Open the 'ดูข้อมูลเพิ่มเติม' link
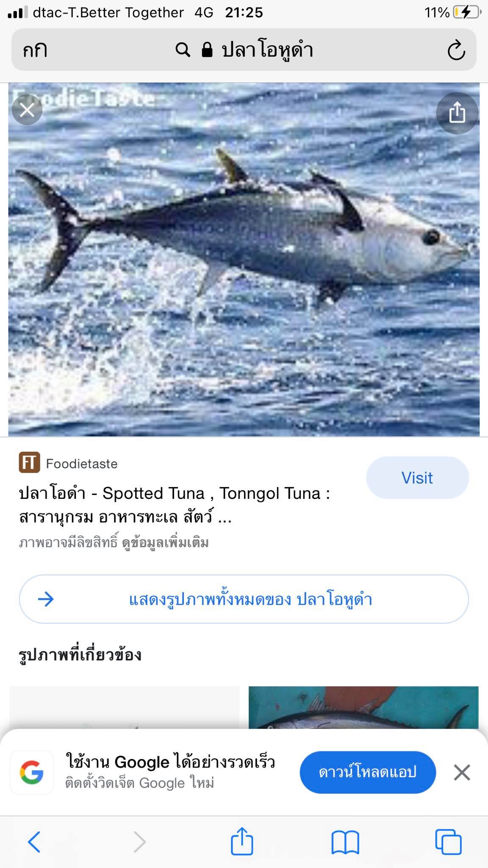488x868 pixels. click(x=165, y=542)
